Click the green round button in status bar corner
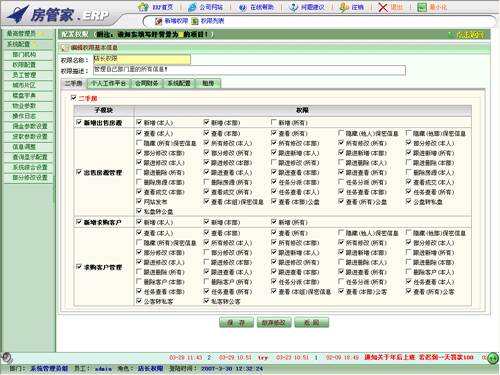The height and width of the screenshot is (375, 500). (493, 359)
